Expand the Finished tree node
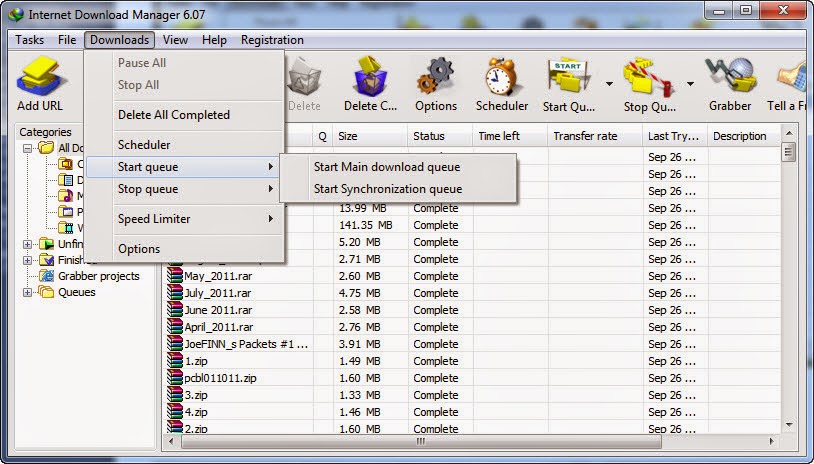 point(28,260)
